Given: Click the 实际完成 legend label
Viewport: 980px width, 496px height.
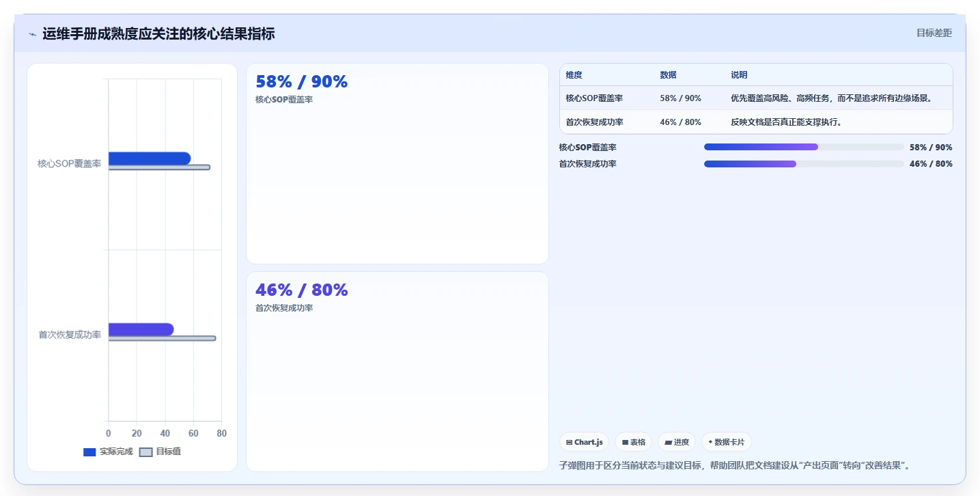Looking at the screenshot, I should point(116,452).
